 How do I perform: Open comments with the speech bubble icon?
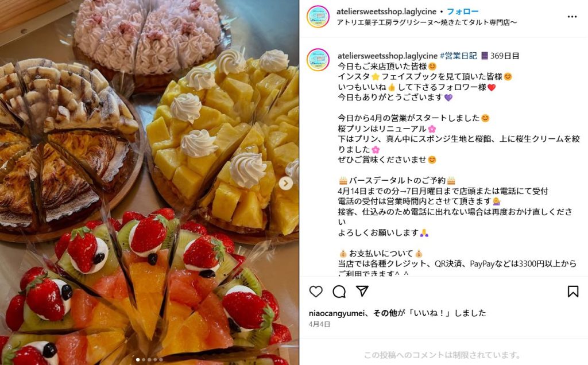point(339,291)
